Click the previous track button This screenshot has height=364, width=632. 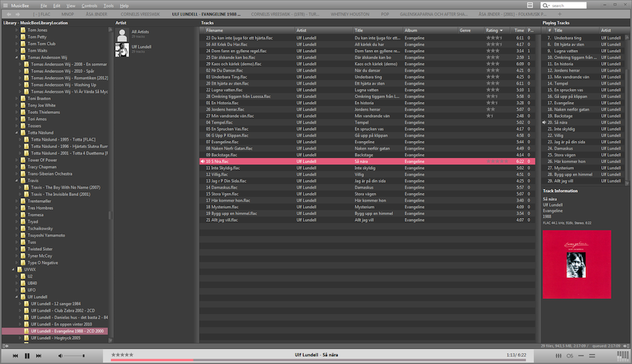pyautogui.click(x=15, y=356)
